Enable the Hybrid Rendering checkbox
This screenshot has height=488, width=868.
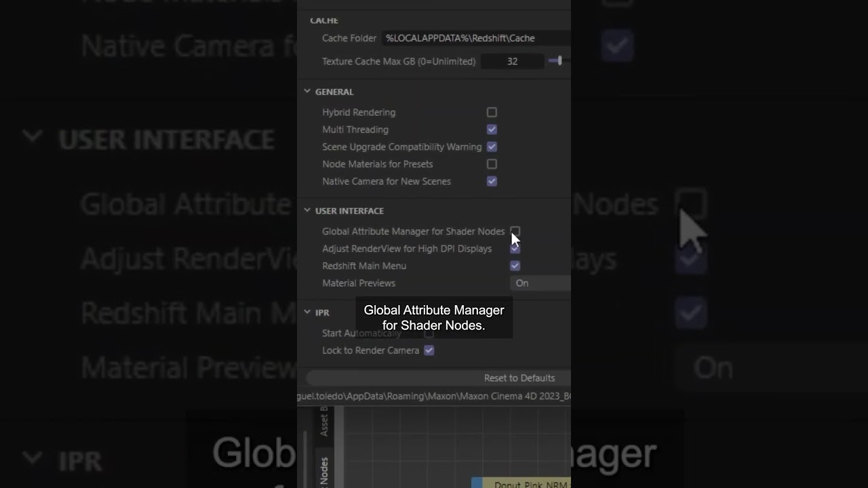coord(492,113)
